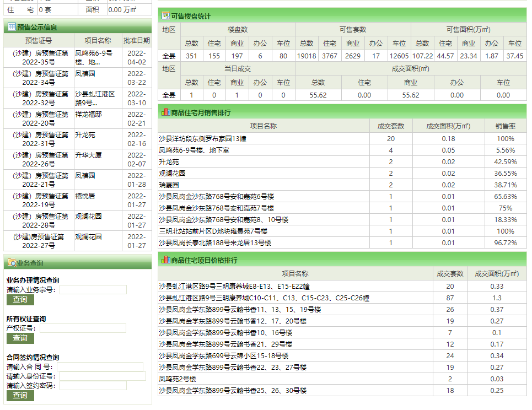532x410 pixels.
Task: Open the 祥龙福邸 presale project
Action: (88, 115)
